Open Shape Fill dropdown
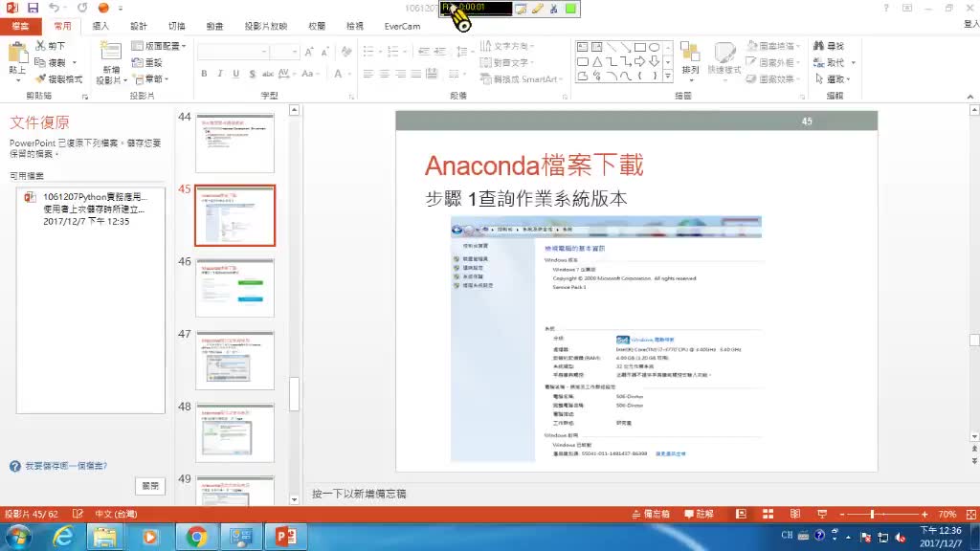Image resolution: width=980 pixels, height=551 pixels. tap(773, 46)
